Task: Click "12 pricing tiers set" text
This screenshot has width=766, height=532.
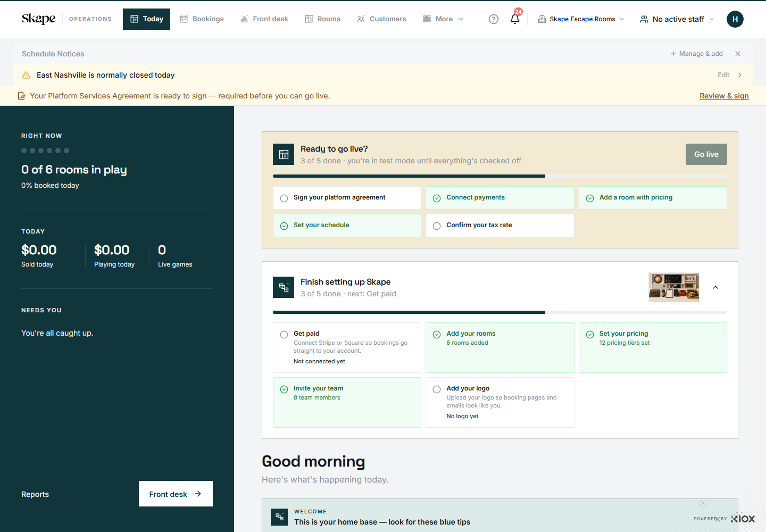Action: tap(625, 343)
